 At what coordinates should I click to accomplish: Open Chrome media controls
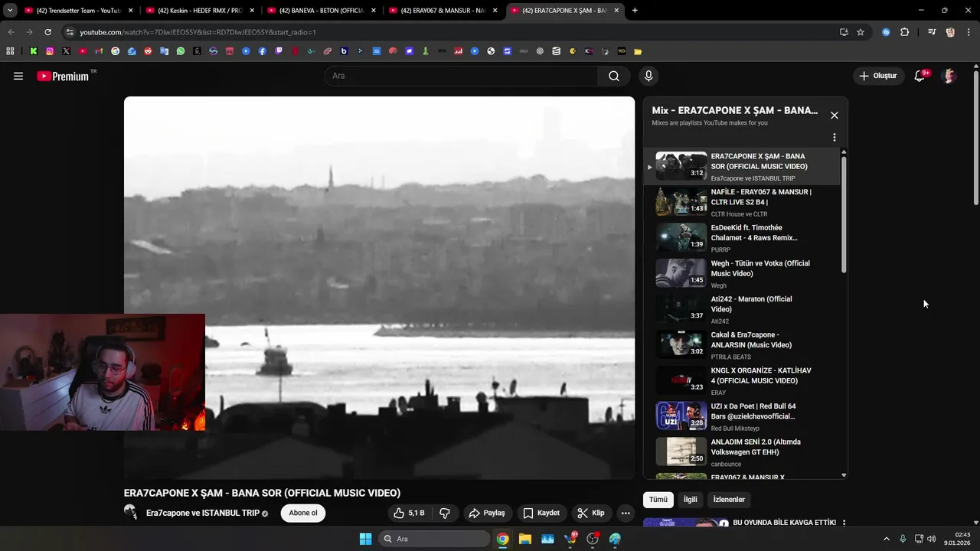pyautogui.click(x=932, y=32)
